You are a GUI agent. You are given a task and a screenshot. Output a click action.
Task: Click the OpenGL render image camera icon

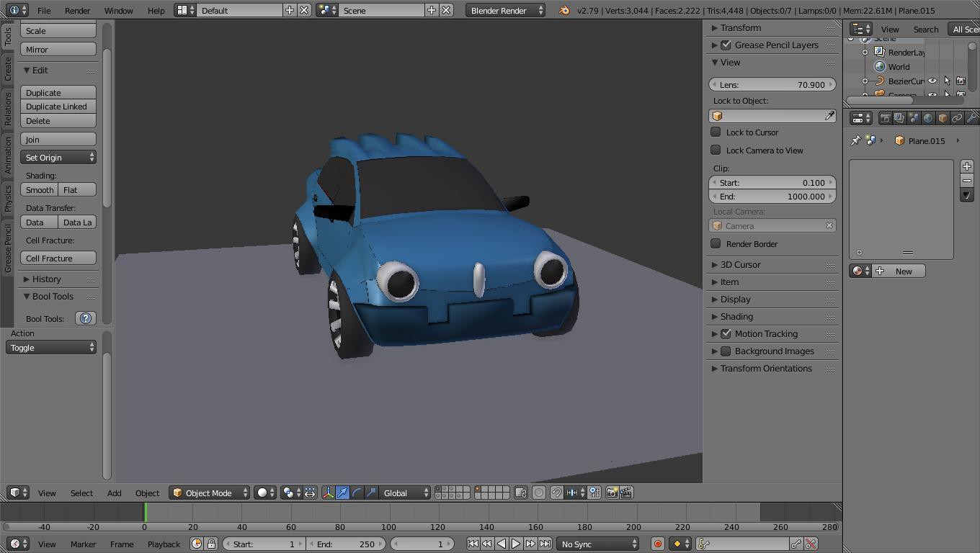coord(612,493)
